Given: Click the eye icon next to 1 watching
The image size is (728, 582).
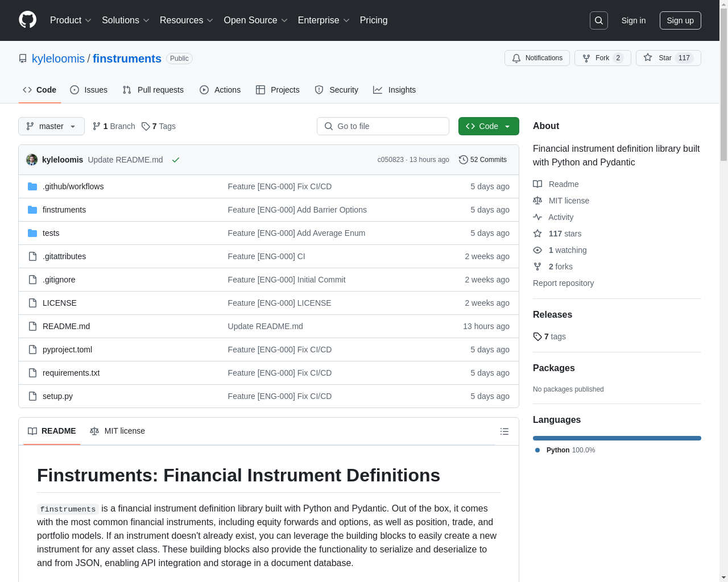Looking at the screenshot, I should pyautogui.click(x=537, y=250).
